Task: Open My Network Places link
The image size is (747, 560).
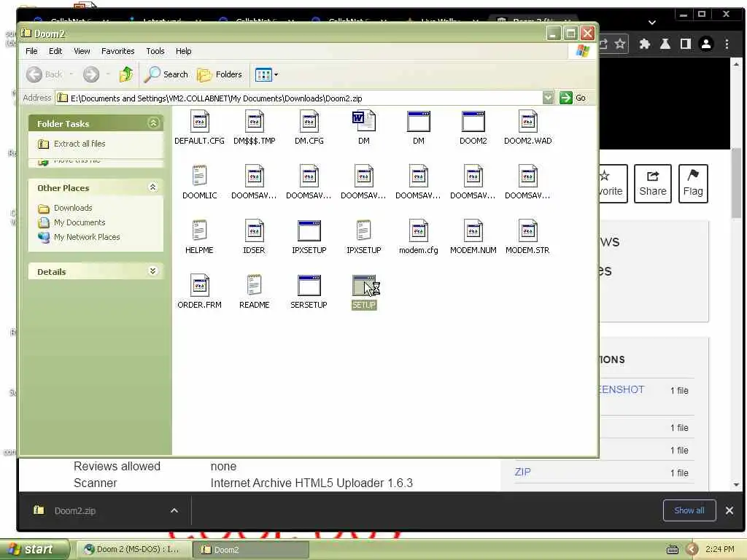Action: [x=87, y=237]
